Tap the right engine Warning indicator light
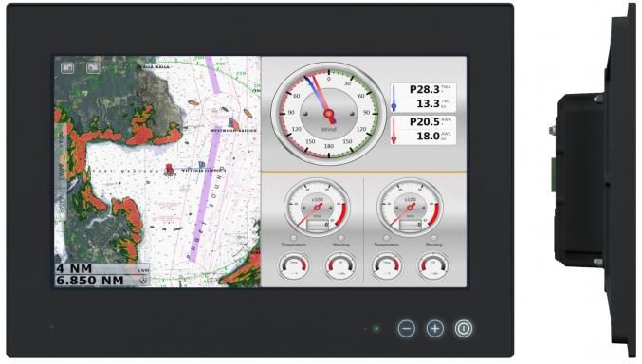This screenshot has height=364, width=642. pyautogui.click(x=433, y=238)
